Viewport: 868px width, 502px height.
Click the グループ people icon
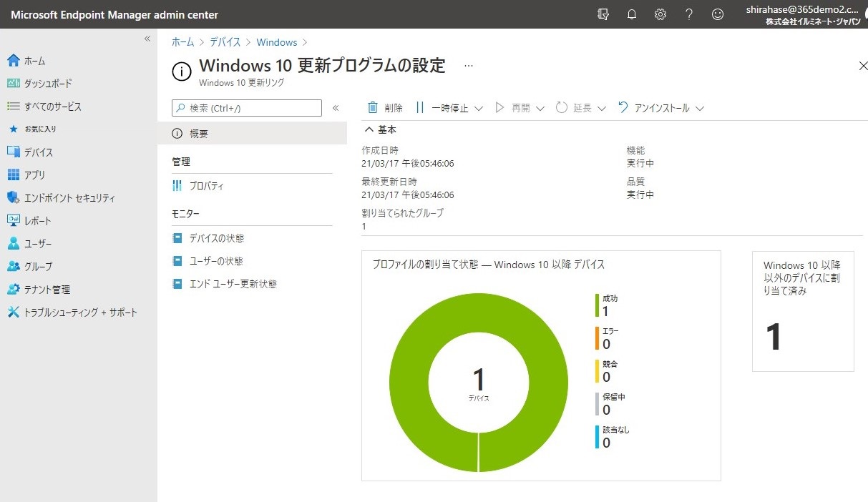click(13, 267)
